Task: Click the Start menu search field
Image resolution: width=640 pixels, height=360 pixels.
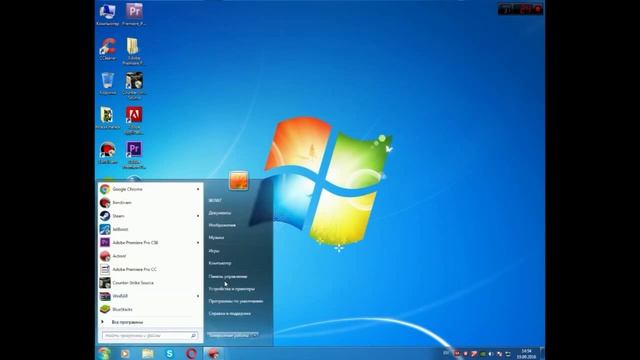Action: tap(150, 336)
